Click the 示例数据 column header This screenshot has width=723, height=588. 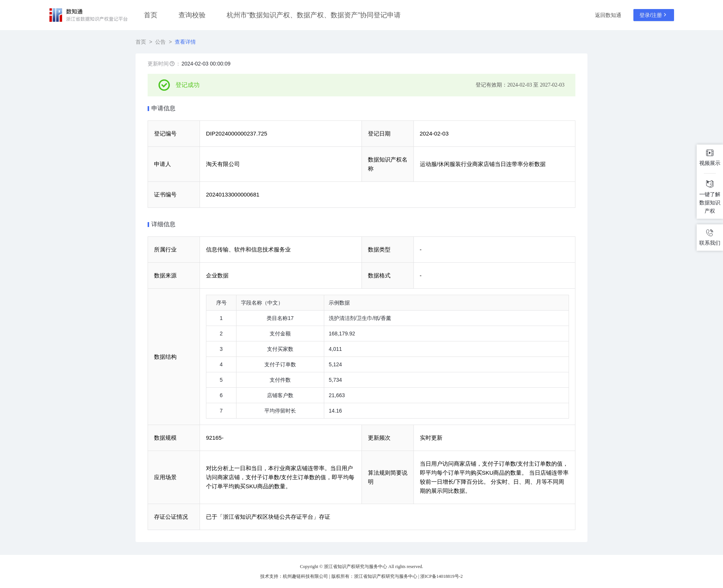446,303
